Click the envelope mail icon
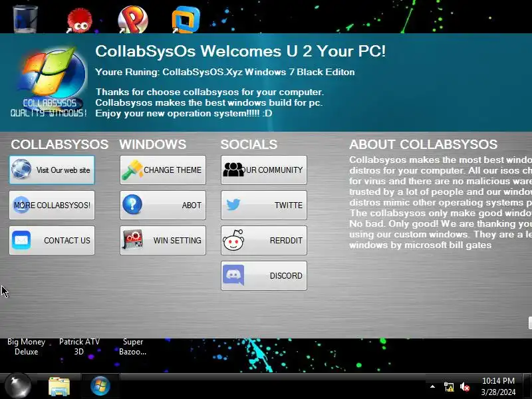Screen dimensions: 532x399 [21, 240]
